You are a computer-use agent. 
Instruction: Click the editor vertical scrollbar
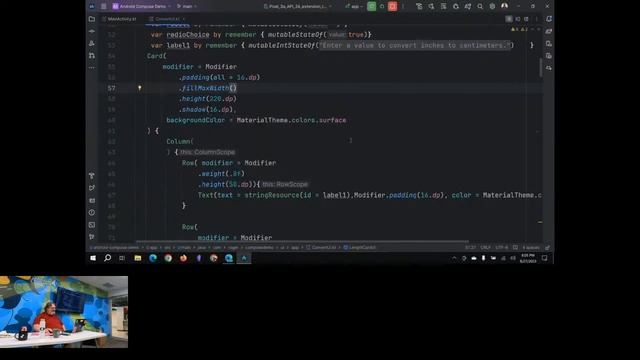tap(541, 67)
